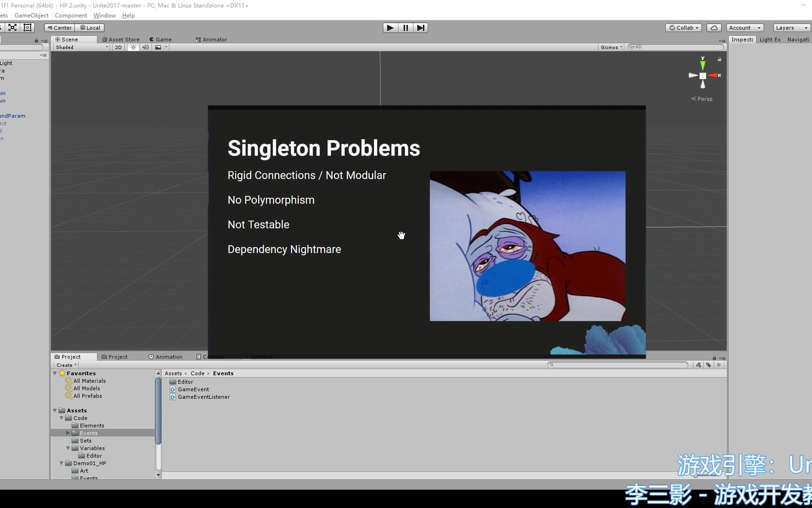Start Play mode with the Play button
The height and width of the screenshot is (508, 812).
click(390, 28)
